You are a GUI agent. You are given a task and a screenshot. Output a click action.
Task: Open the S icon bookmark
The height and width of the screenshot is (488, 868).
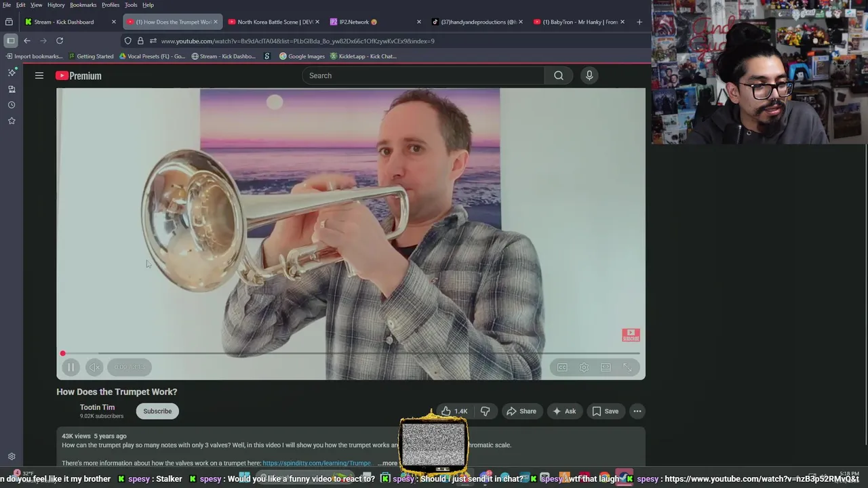(x=267, y=56)
